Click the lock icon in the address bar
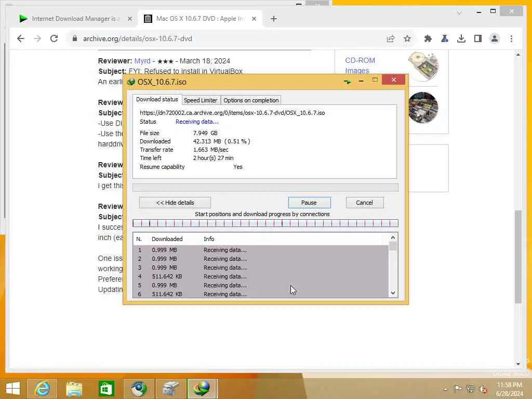 [x=75, y=38]
